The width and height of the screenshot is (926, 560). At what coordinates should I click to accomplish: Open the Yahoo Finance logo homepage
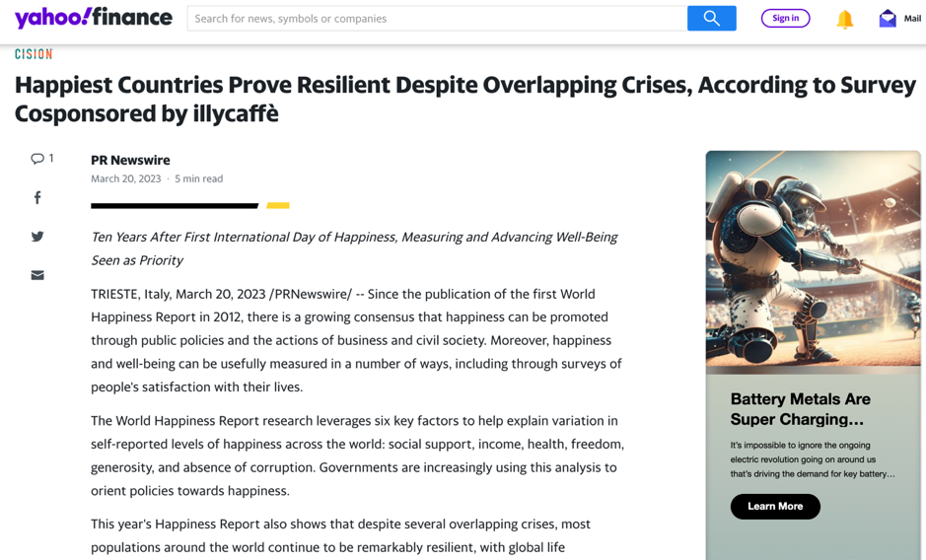pyautogui.click(x=94, y=18)
